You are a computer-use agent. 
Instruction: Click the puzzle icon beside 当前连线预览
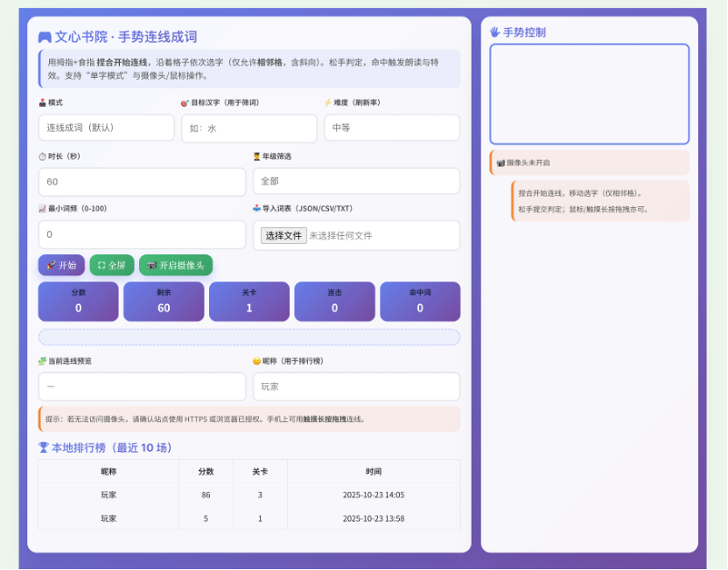tap(42, 361)
